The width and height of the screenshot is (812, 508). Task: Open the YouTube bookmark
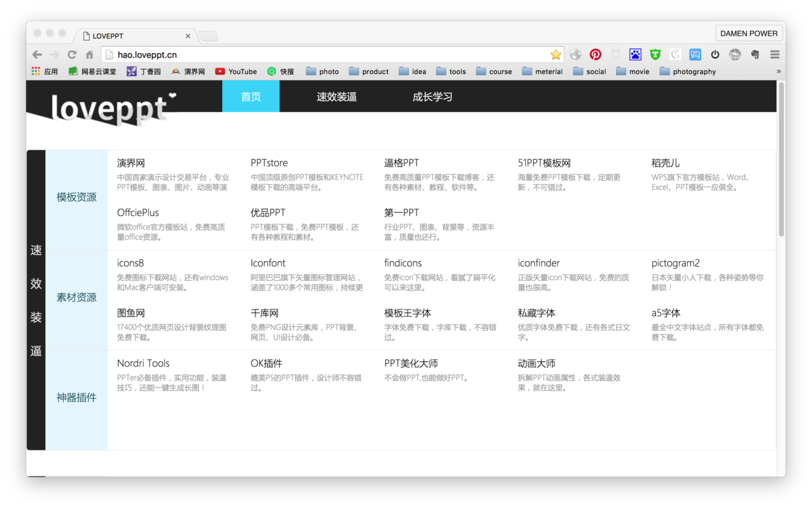(236, 71)
